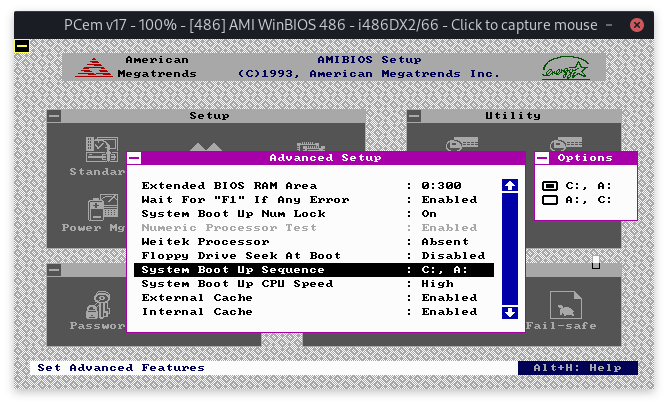Open the Utility window control menu

(414, 116)
